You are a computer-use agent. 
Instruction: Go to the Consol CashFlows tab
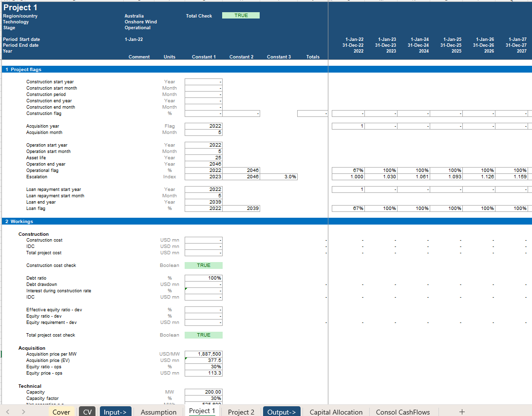(x=403, y=412)
